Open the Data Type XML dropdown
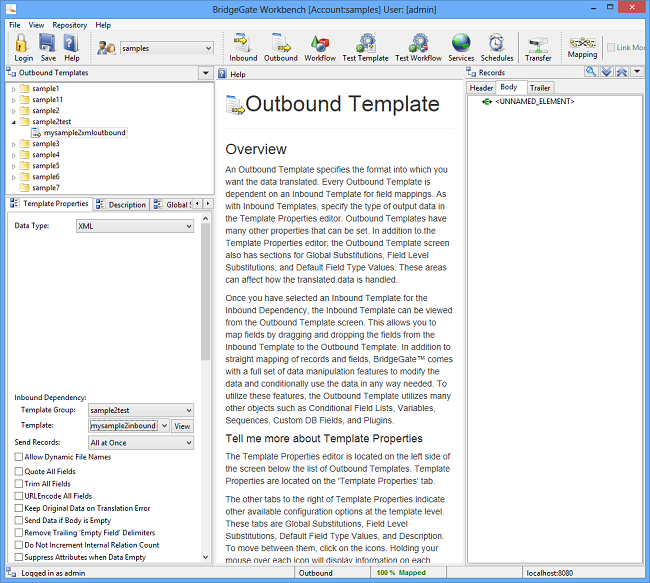The image size is (650, 583). coord(135,226)
